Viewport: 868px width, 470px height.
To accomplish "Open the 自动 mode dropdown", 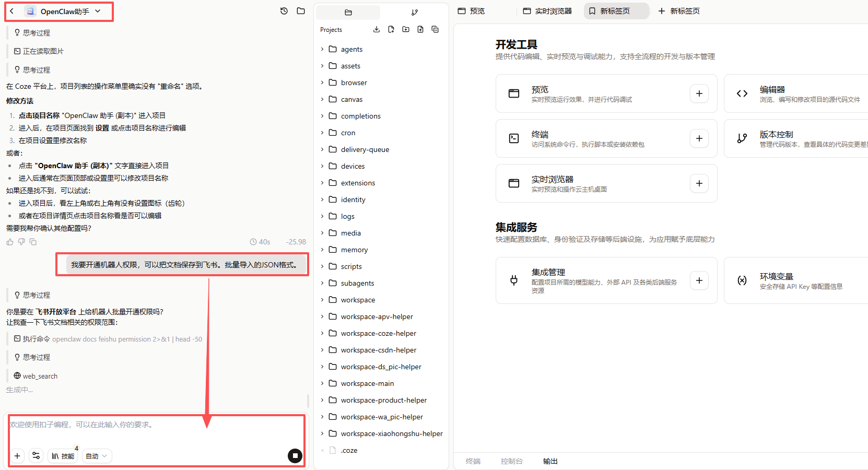I will (97, 455).
